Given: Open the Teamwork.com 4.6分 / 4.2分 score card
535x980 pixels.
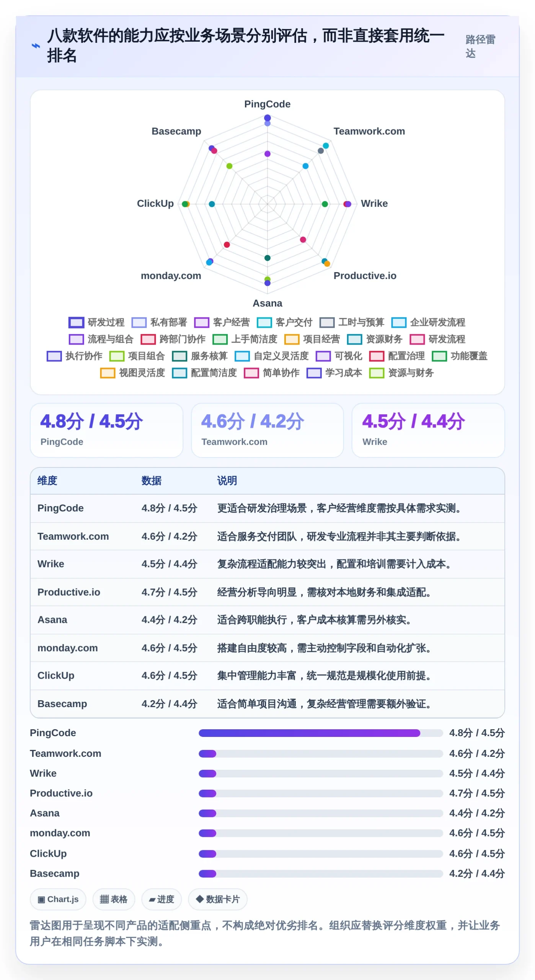Looking at the screenshot, I should (267, 430).
